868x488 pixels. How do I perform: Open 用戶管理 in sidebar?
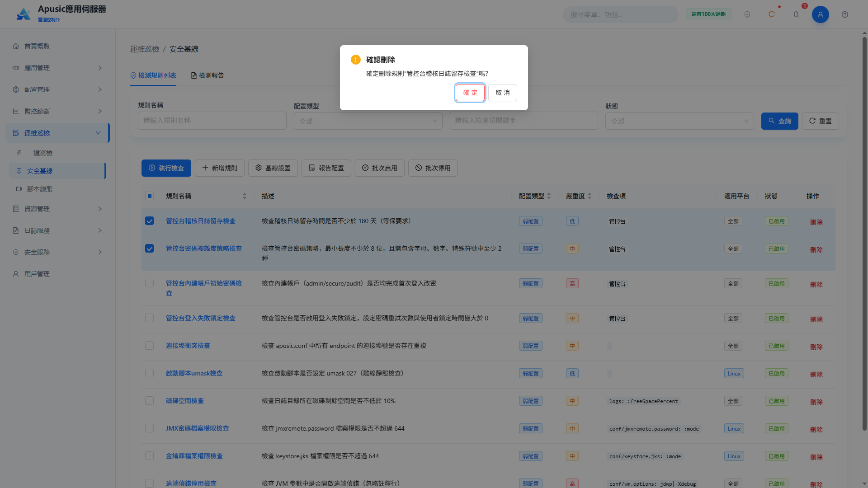click(x=58, y=274)
